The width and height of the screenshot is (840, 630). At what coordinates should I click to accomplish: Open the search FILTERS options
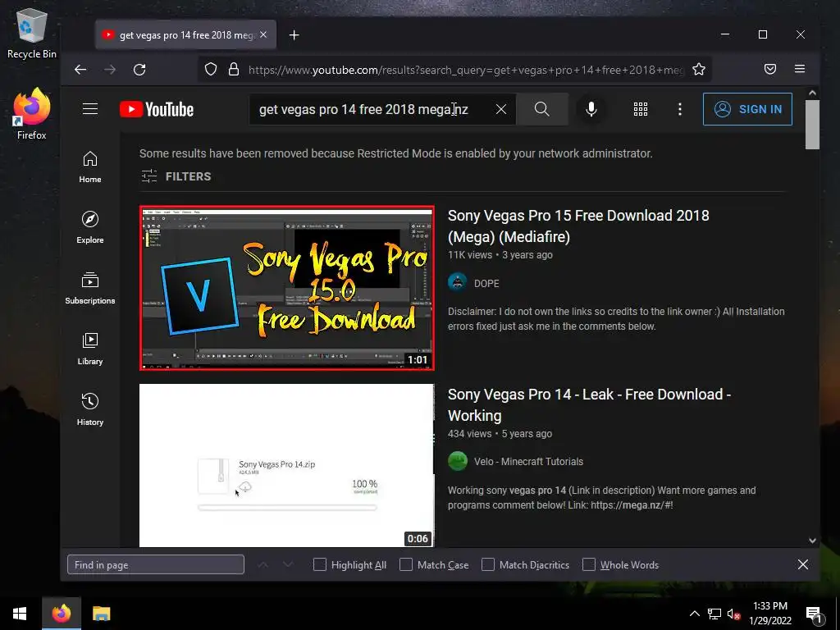176,176
